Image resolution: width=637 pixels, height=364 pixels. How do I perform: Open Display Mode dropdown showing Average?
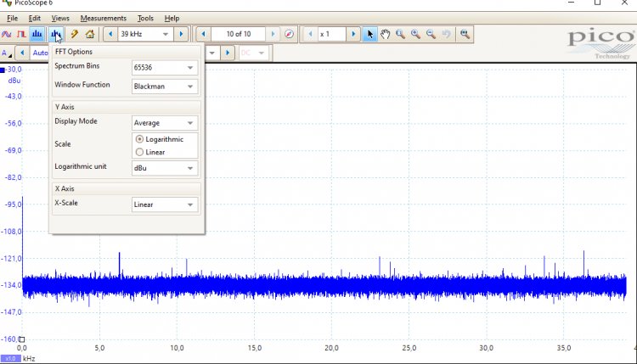coord(165,123)
